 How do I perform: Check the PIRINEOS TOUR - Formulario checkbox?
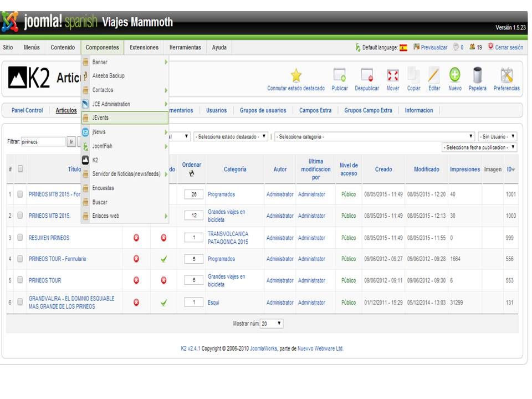20,259
